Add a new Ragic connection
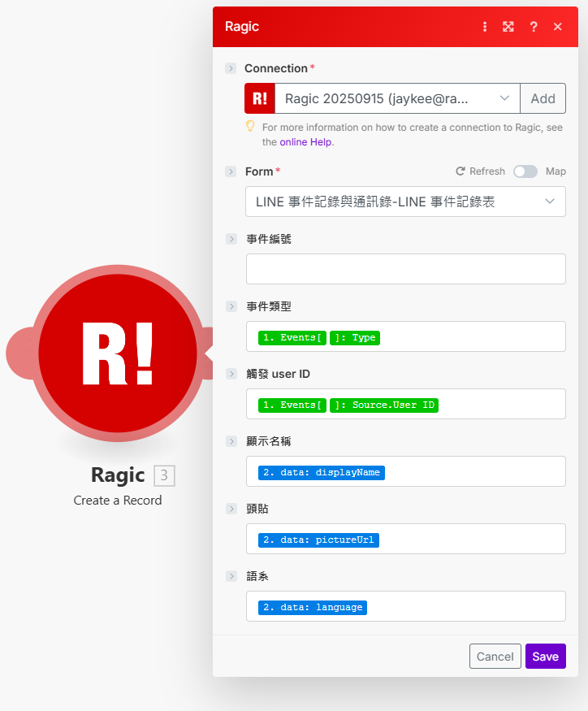Image resolution: width=588 pixels, height=711 pixels. pos(543,98)
